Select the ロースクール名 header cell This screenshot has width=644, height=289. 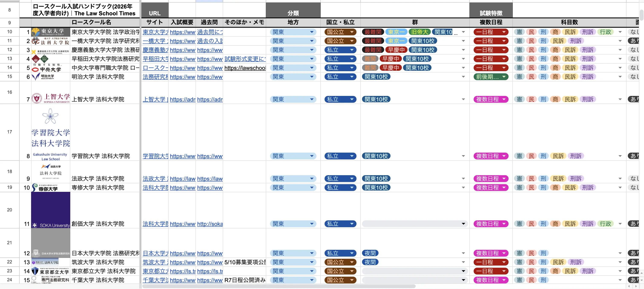point(105,22)
